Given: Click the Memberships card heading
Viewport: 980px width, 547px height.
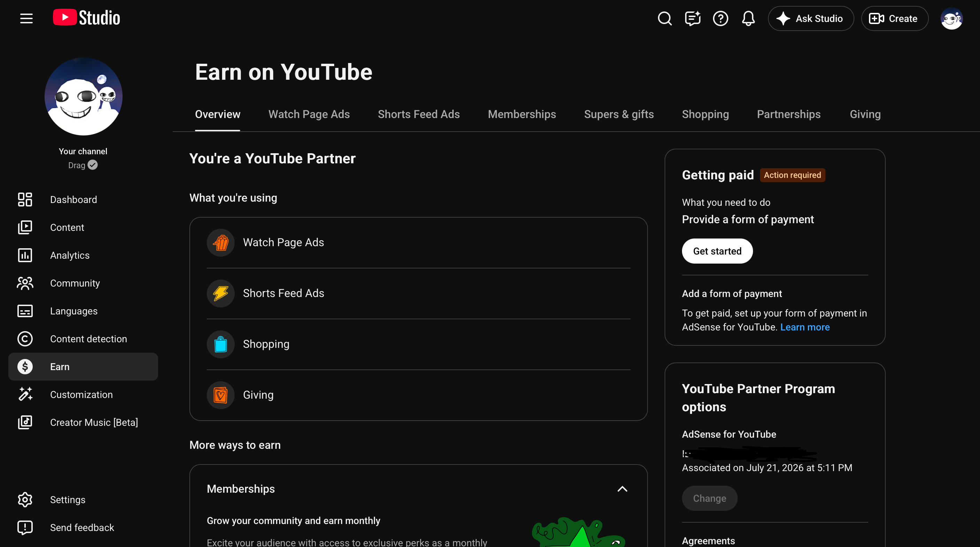Looking at the screenshot, I should pos(241,489).
